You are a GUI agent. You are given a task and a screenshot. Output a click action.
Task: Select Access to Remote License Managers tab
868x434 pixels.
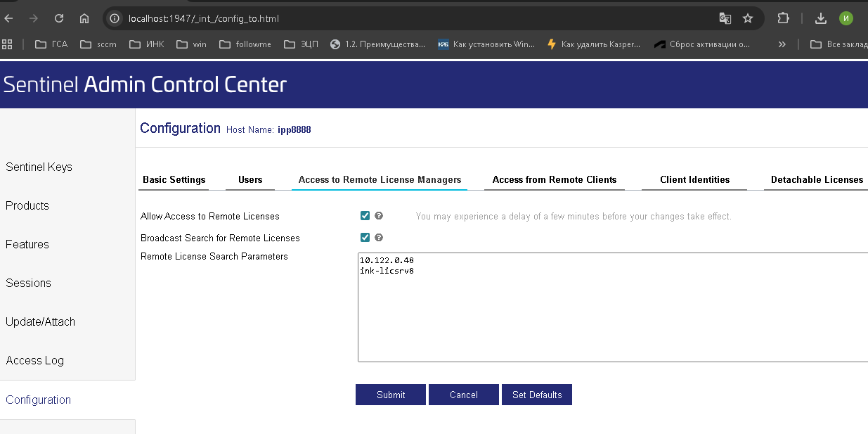tap(380, 180)
